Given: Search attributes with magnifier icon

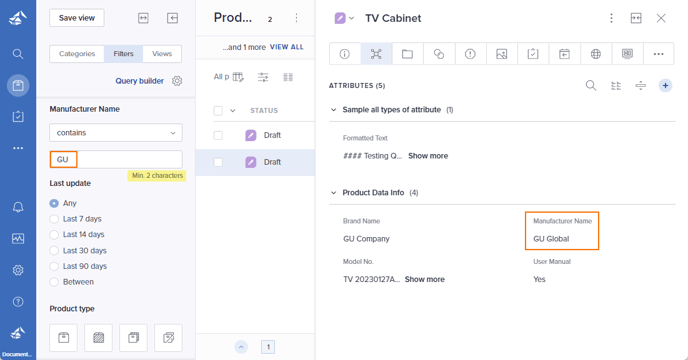Looking at the screenshot, I should (591, 85).
